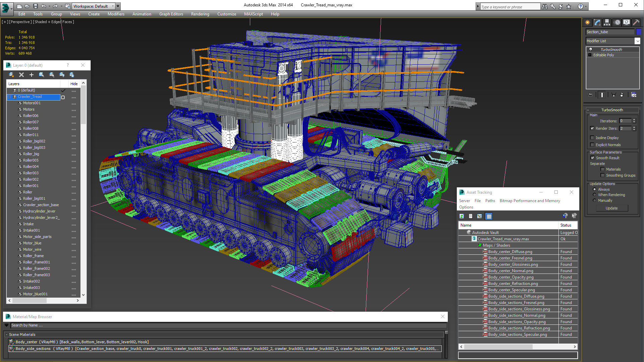Open undo history dropdown arrow
644x362 pixels.
click(x=49, y=6)
